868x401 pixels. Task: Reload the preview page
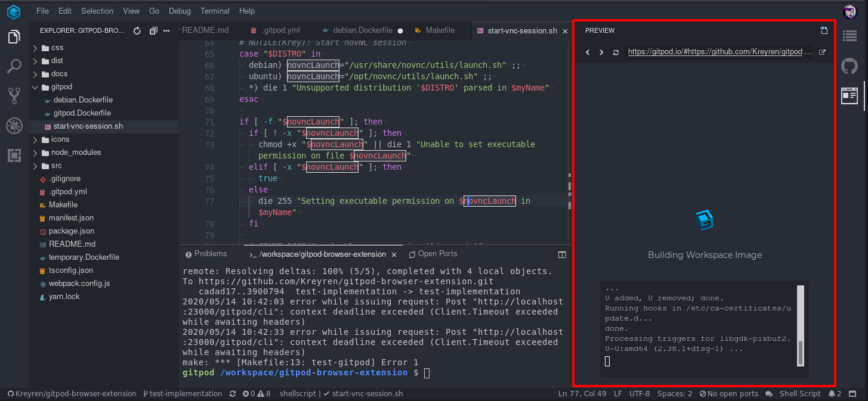pos(616,52)
